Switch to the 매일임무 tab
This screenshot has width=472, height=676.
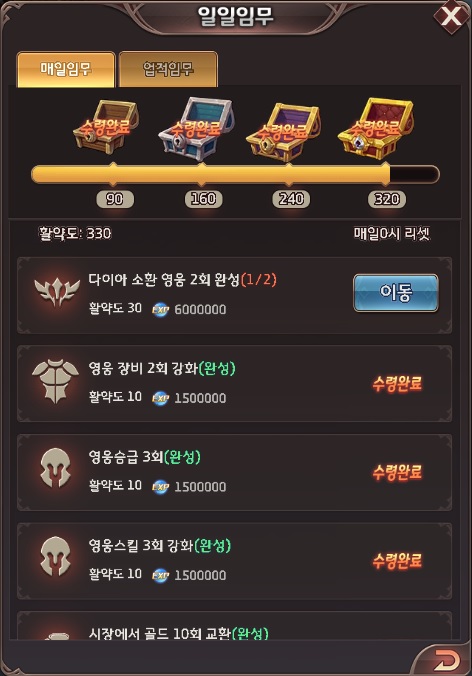pyautogui.click(x=66, y=69)
